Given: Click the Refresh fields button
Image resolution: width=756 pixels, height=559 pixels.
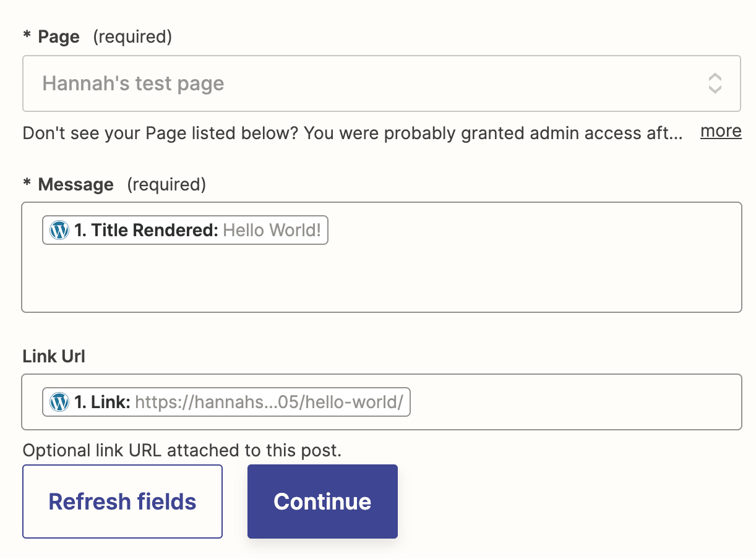Looking at the screenshot, I should pyautogui.click(x=122, y=501).
